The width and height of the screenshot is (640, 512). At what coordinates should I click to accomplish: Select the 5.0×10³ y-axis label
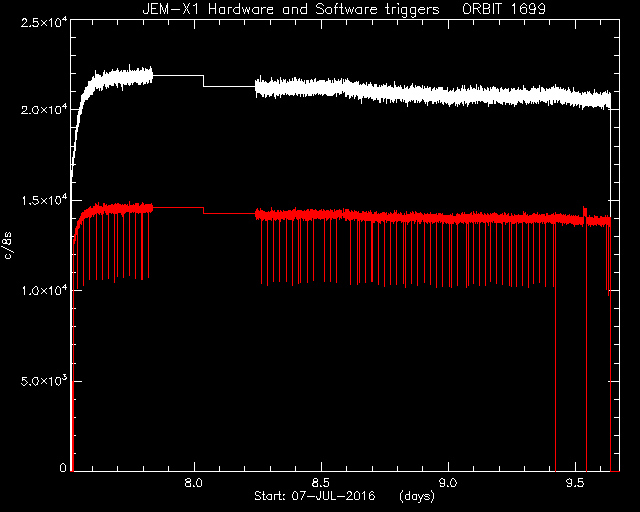pyautogui.click(x=44, y=381)
